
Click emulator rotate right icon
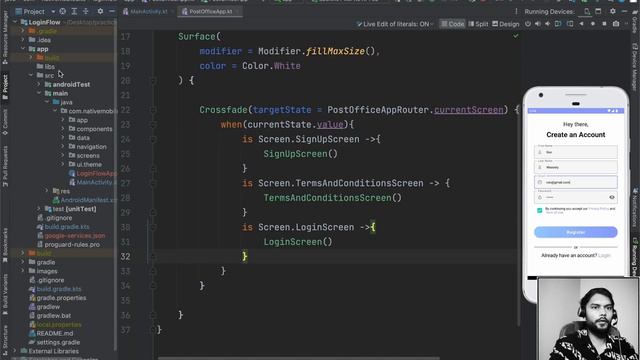pyautogui.click(x=570, y=24)
